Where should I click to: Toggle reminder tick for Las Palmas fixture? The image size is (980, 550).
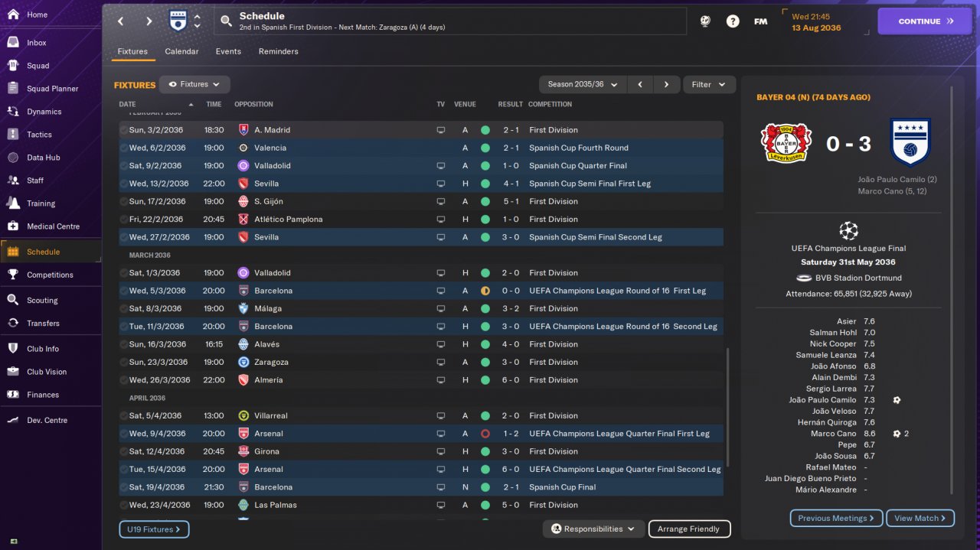click(x=124, y=505)
